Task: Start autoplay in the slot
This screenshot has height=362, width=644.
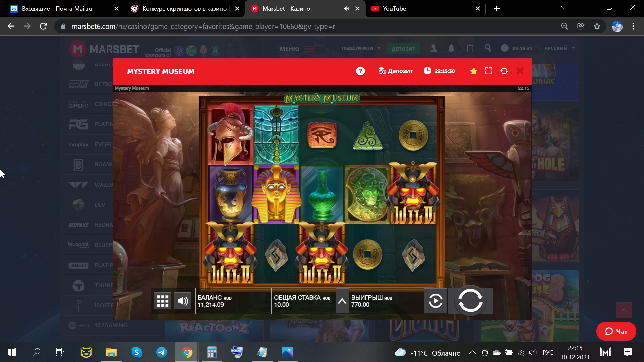Action: coord(436,301)
